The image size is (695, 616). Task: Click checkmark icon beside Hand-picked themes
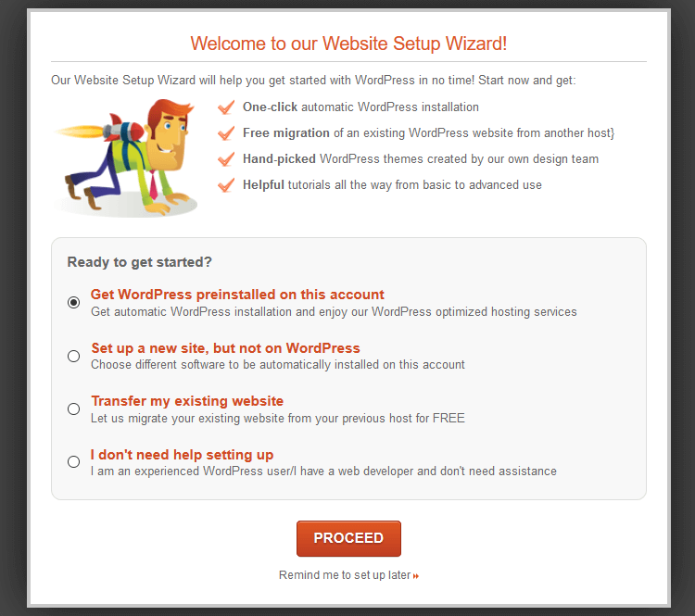point(226,159)
